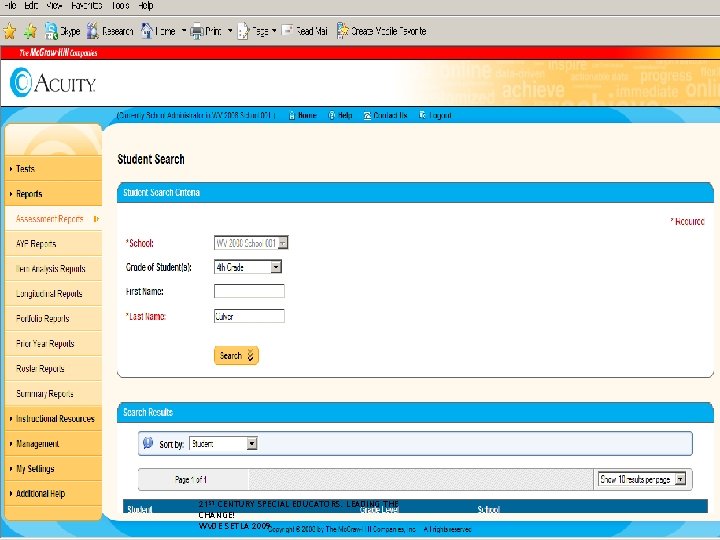Image resolution: width=720 pixels, height=540 pixels.
Task: Expand Additional Help in sidebar
Action: 53,494
